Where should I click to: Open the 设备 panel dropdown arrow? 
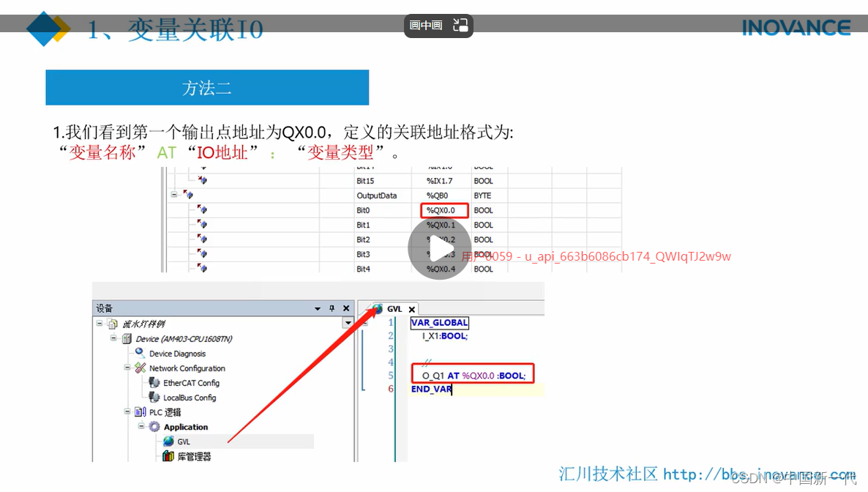318,309
